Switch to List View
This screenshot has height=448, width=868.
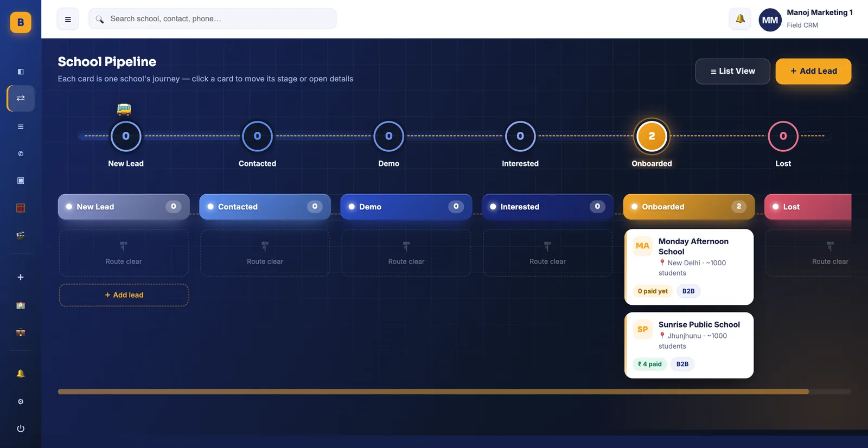(x=732, y=71)
